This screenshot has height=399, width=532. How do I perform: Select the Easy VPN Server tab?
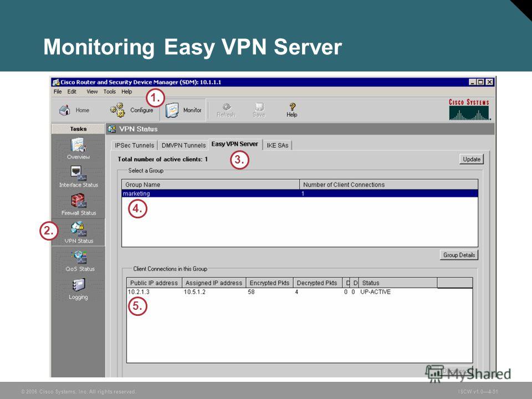[x=235, y=144]
